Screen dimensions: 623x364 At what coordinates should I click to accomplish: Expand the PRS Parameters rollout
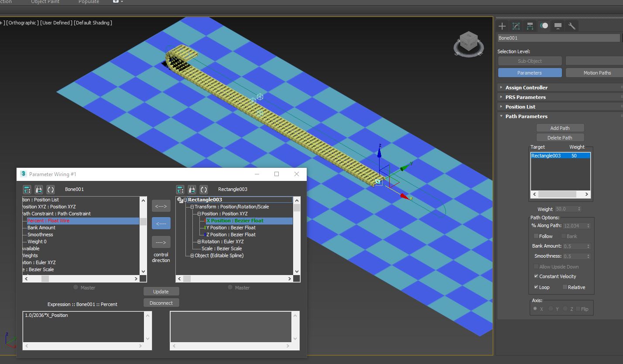[560, 97]
